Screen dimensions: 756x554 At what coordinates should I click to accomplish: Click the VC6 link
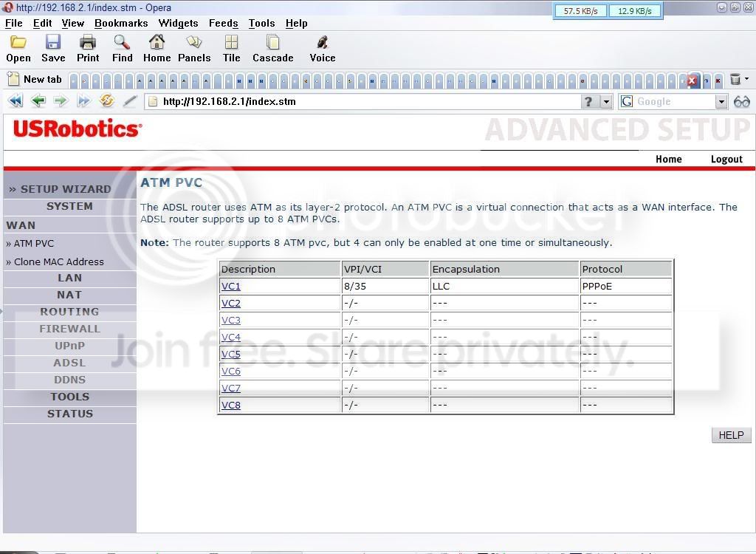point(230,371)
